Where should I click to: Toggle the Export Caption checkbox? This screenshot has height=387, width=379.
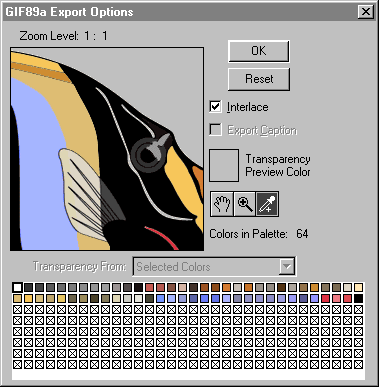[x=215, y=130]
